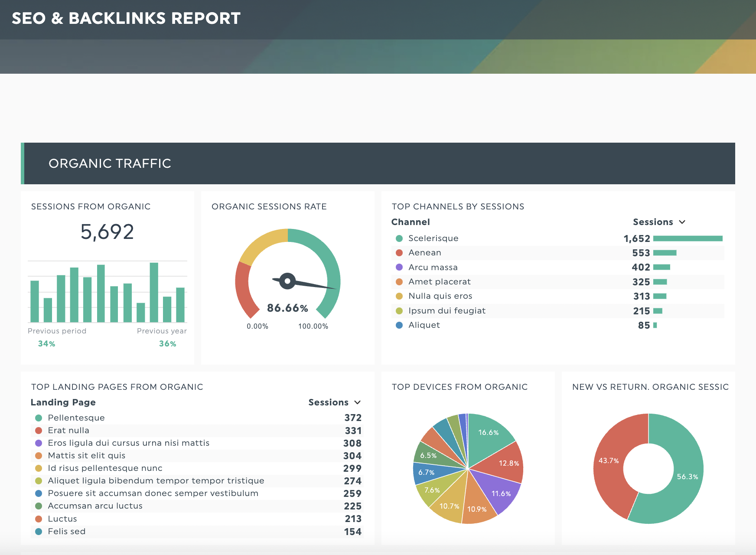Viewport: 756px width, 555px height.
Task: Click the Organic Traffic section header
Action: point(378,163)
